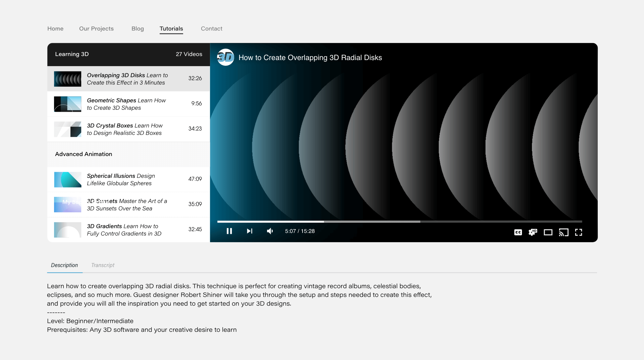Viewport: 644px width, 360px height.
Task: Select the Description tab
Action: (64, 265)
